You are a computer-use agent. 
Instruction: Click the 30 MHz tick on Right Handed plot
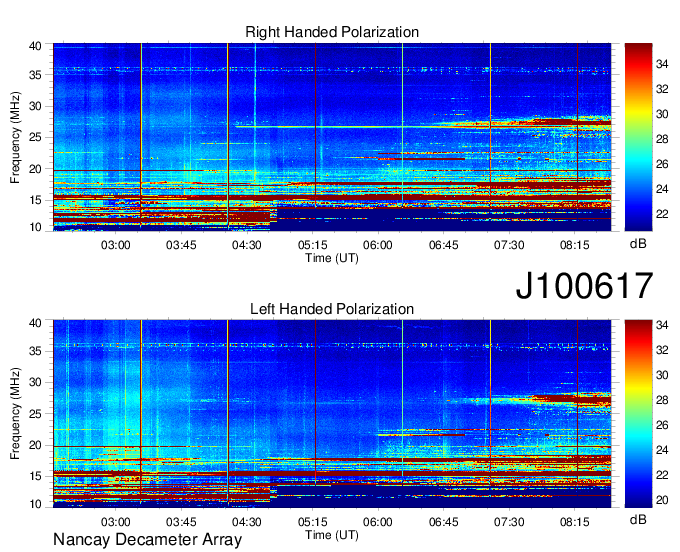(x=35, y=106)
